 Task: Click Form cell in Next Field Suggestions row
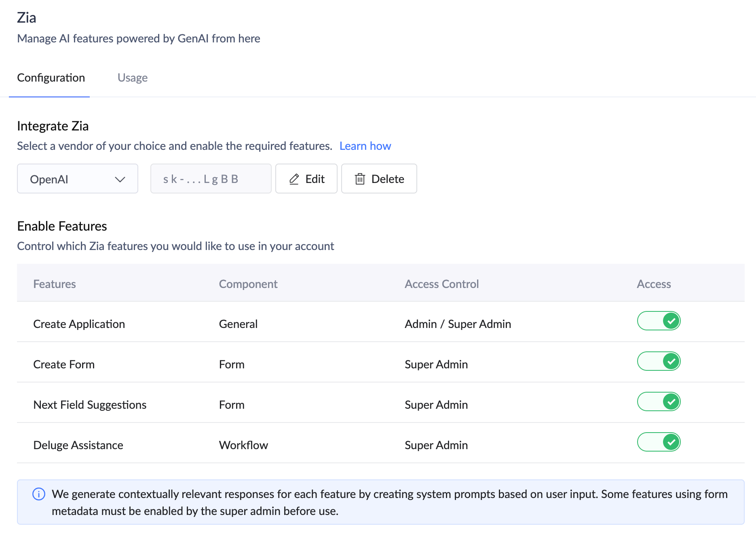232,405
